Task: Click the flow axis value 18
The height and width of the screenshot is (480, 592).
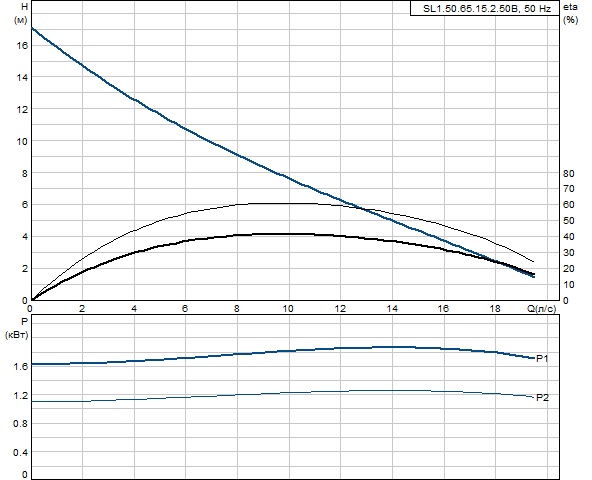Action: (495, 309)
